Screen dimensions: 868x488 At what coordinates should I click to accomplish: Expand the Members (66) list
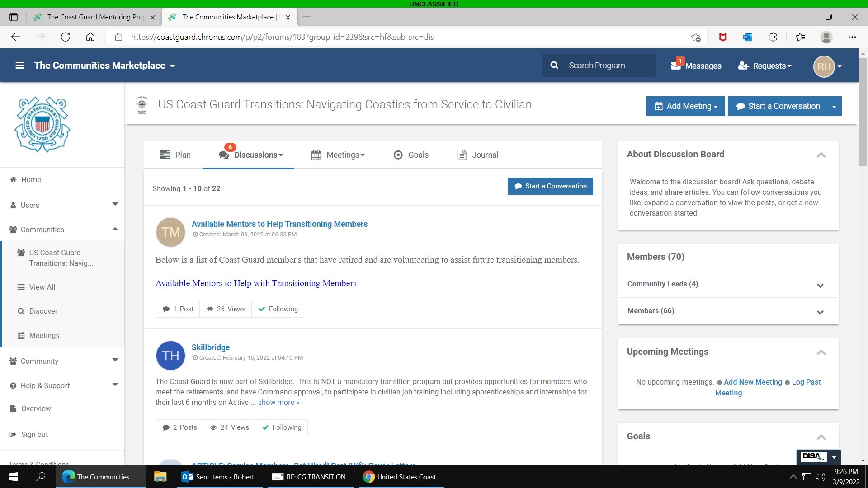tap(820, 312)
